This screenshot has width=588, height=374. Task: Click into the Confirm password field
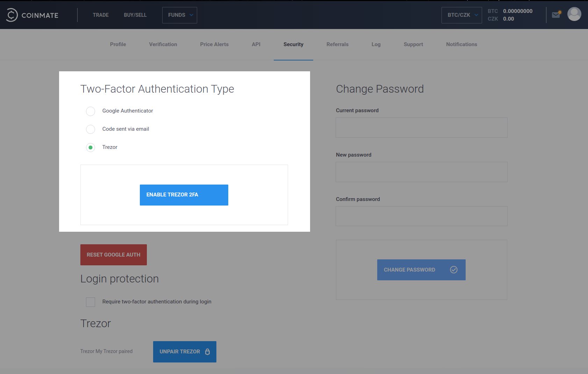tap(422, 216)
